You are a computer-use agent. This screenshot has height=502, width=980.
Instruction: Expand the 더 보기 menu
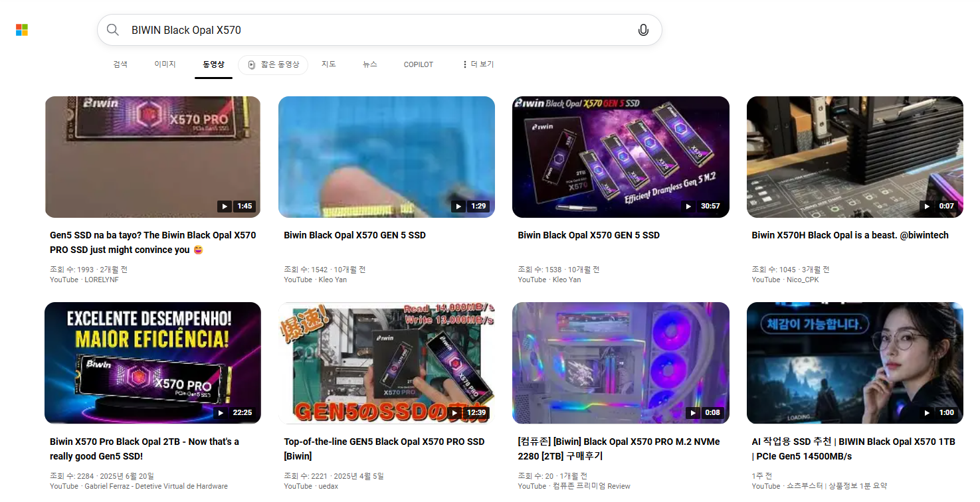coord(478,64)
